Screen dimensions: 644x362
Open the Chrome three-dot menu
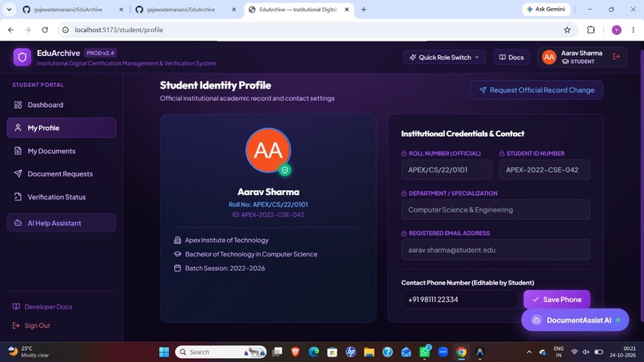pyautogui.click(x=633, y=30)
